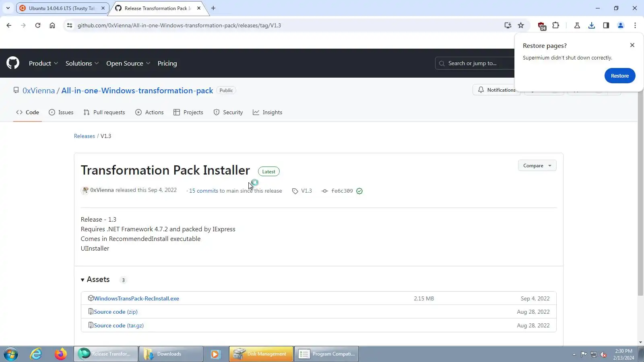Open the Compare dropdown
Screen dimensions: 644x362
(x=537, y=166)
